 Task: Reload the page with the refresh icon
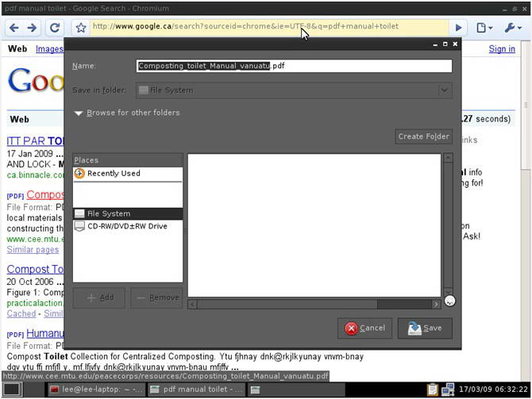tap(55, 27)
